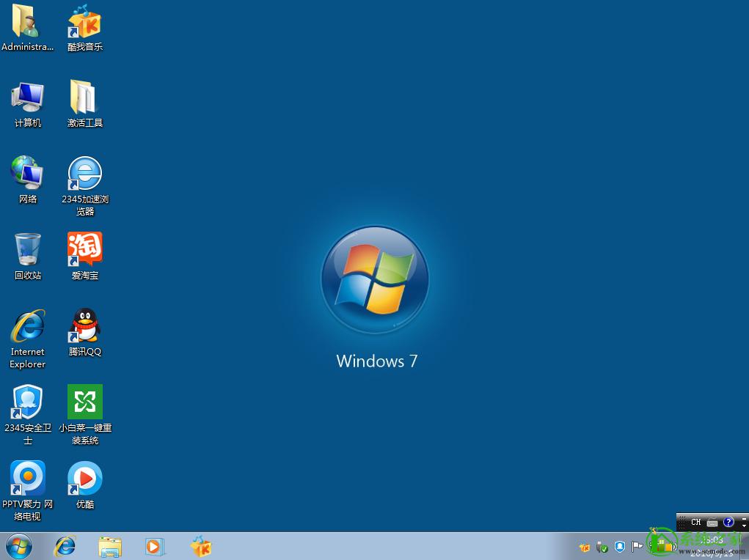The image size is (749, 560).
Task: Launch 2345加速浏览器 from the desktop
Action: point(85,174)
